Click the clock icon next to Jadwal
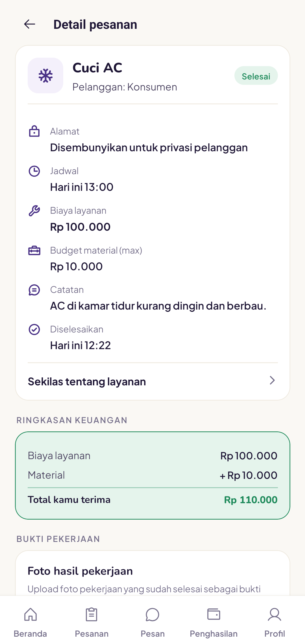305x644 pixels. 34,171
